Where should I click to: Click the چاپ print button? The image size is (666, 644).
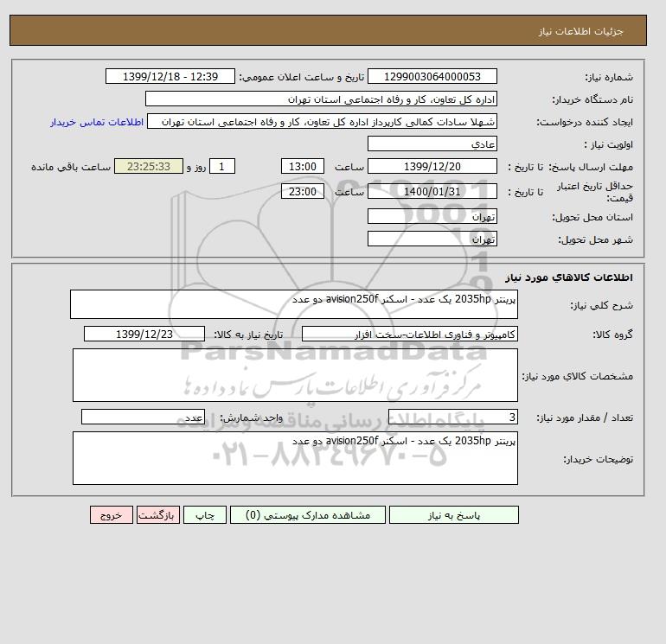tap(205, 514)
